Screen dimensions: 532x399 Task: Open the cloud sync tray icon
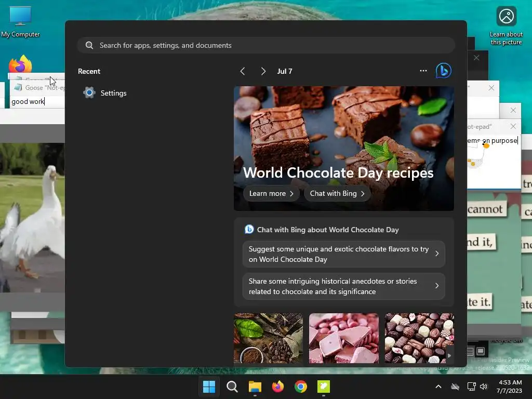pos(455,387)
